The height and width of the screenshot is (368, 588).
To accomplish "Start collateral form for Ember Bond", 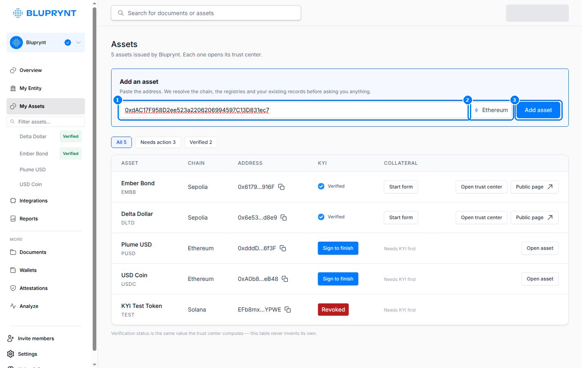I will tap(401, 187).
